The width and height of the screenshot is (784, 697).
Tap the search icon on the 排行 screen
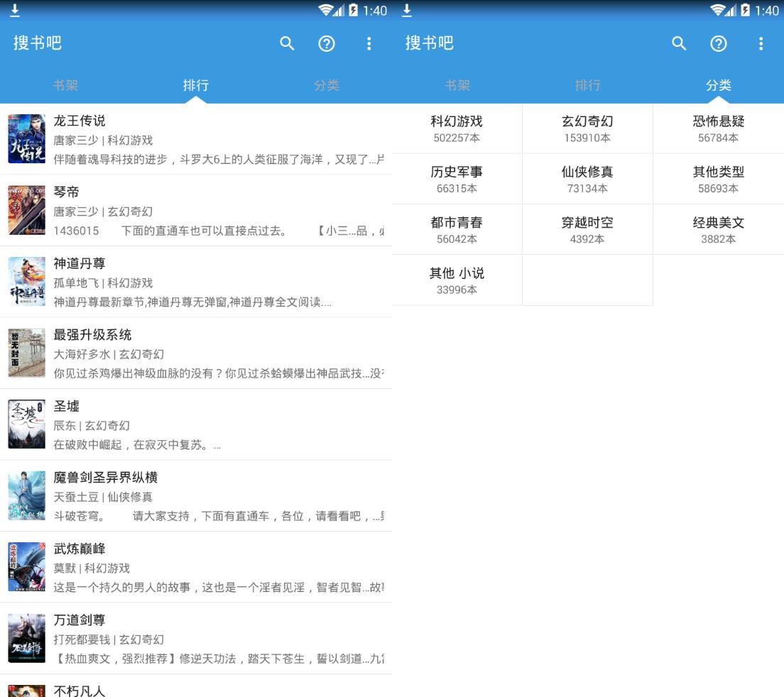[287, 43]
